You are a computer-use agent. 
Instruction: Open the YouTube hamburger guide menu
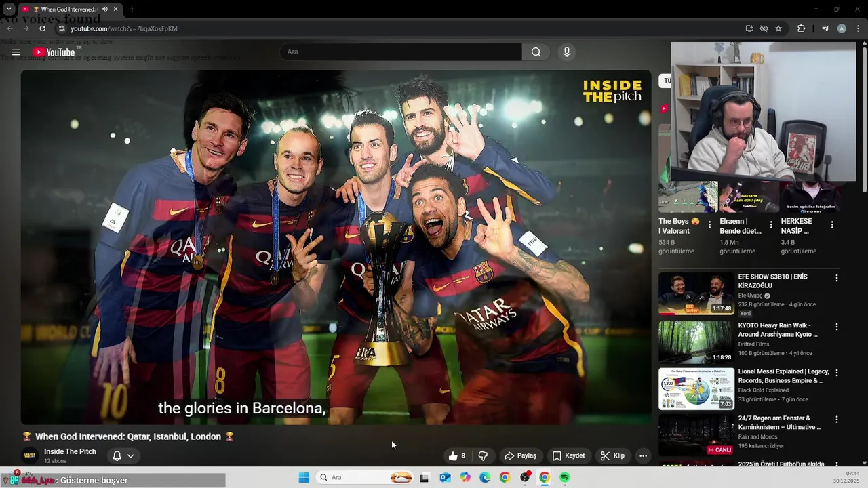(x=16, y=52)
